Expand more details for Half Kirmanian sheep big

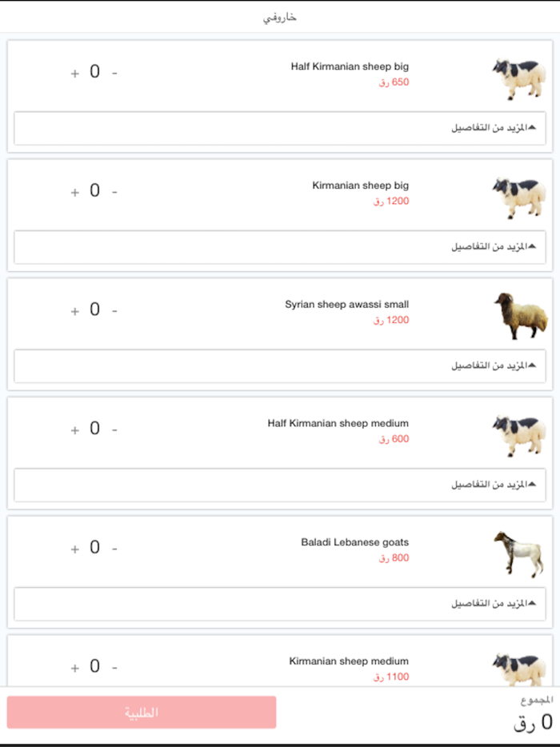[x=280, y=128]
